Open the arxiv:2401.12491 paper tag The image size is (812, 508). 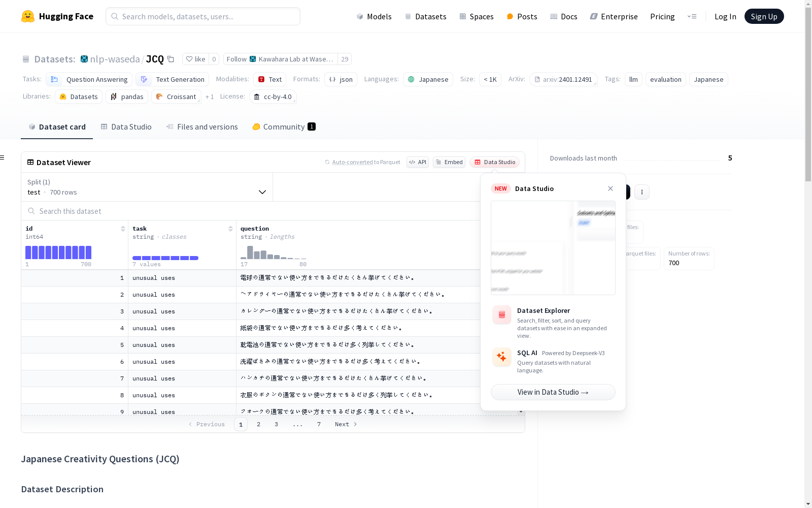[x=563, y=79]
